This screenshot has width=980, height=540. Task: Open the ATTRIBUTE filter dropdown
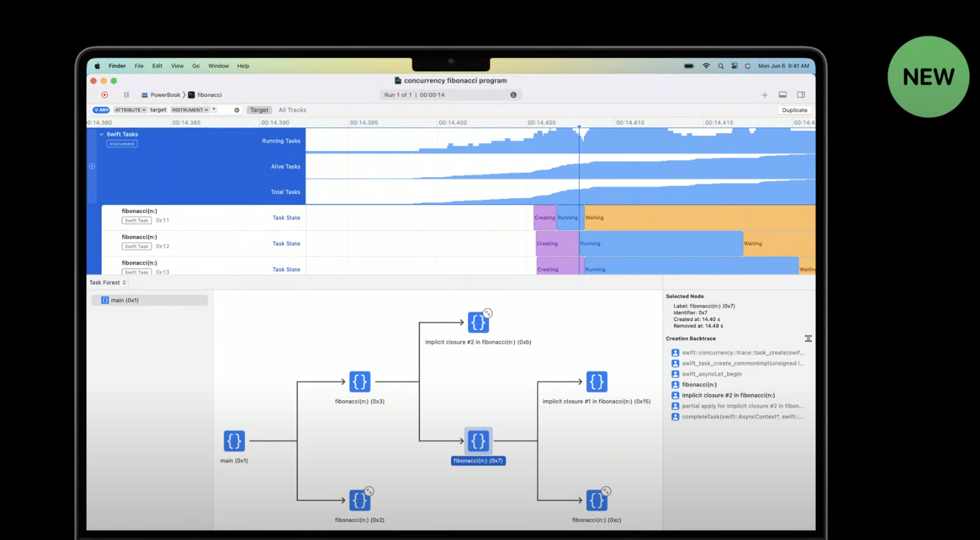point(130,109)
